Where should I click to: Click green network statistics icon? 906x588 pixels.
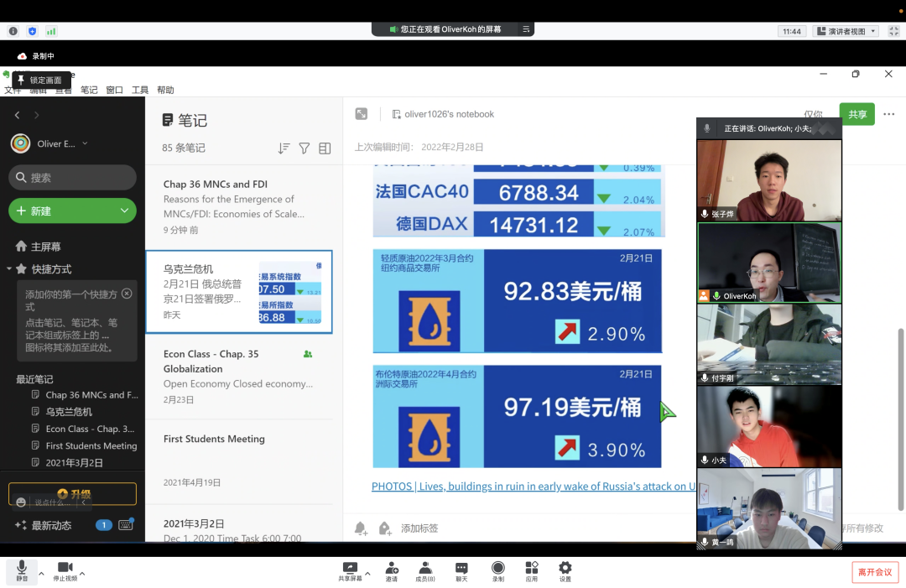tap(51, 31)
